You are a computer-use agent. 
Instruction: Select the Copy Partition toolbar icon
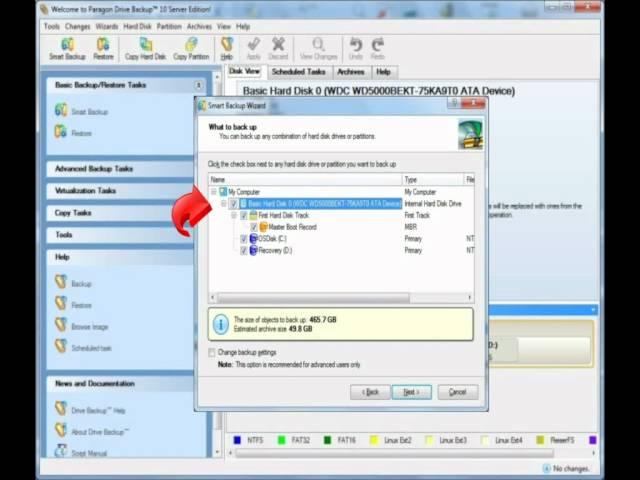click(x=191, y=49)
